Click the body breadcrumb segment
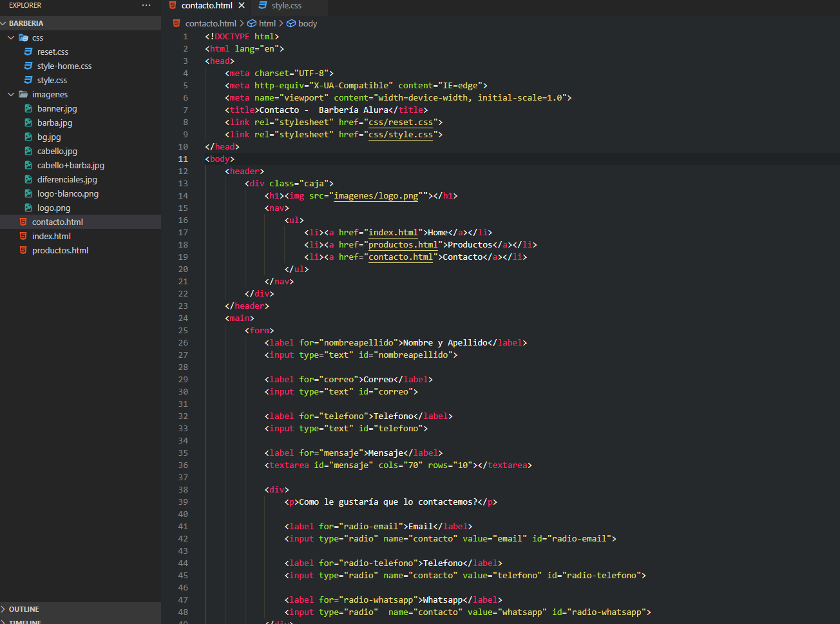This screenshot has height=624, width=840. pos(307,23)
